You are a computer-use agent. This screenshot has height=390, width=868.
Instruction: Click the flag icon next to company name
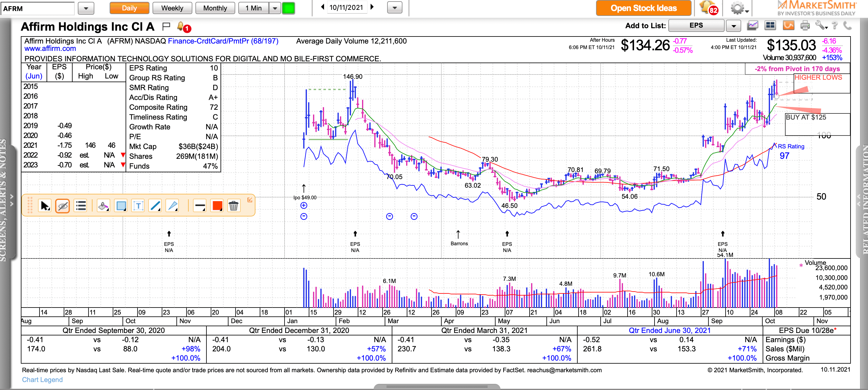[166, 26]
